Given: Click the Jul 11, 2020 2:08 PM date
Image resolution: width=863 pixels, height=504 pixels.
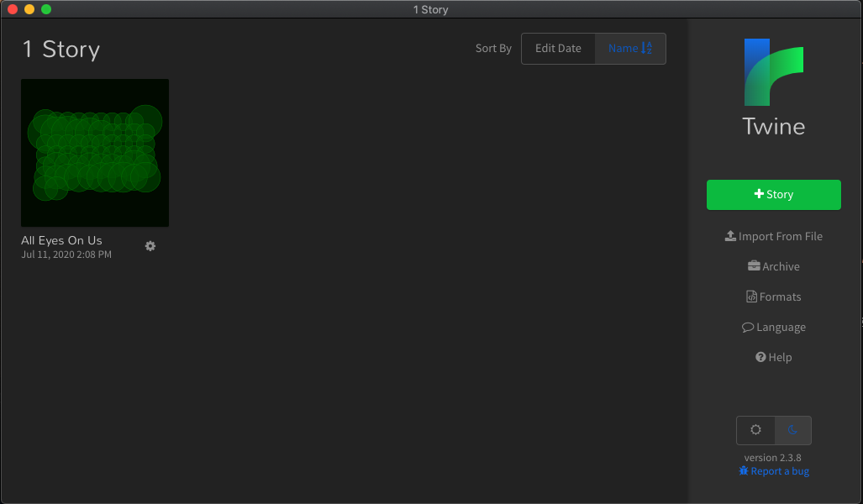Looking at the screenshot, I should [x=66, y=255].
